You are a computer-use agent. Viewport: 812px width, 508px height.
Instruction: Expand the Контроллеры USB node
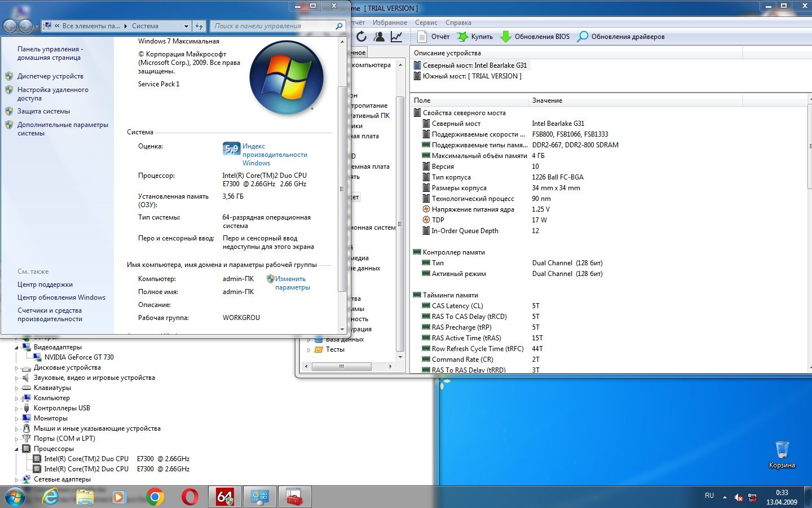coord(17,408)
